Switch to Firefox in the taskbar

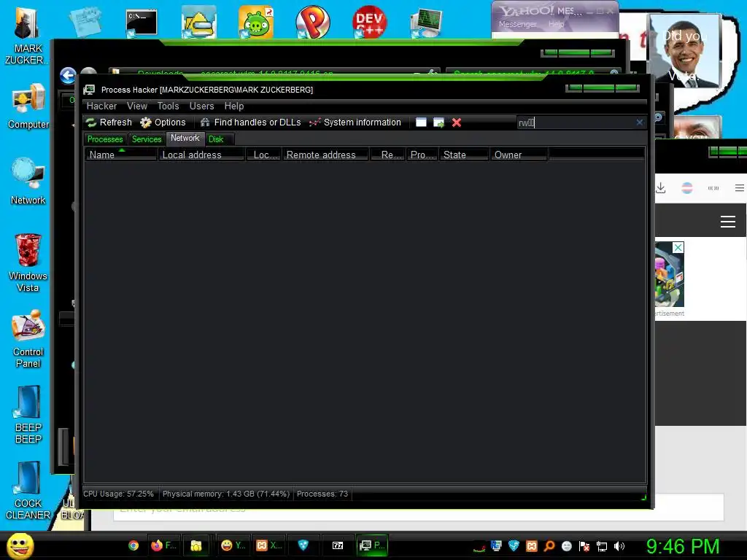coord(163,545)
